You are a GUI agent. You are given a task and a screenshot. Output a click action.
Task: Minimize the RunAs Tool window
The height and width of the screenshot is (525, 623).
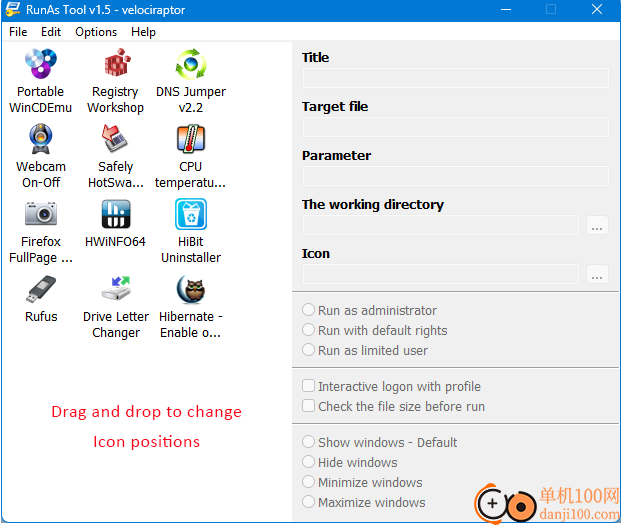click(506, 10)
